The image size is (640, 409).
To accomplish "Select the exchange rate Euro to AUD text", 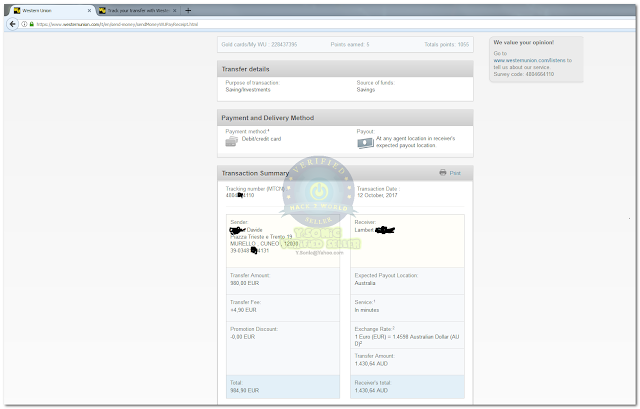I will (x=407, y=340).
